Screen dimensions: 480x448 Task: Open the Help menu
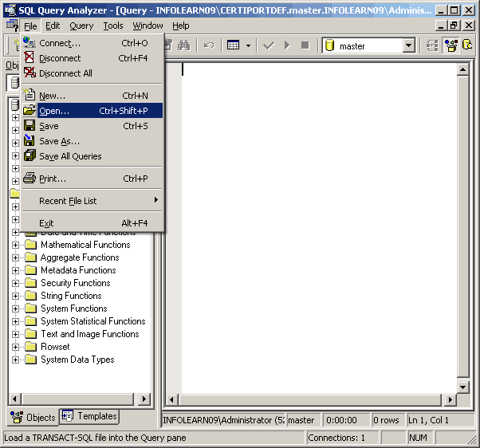[x=181, y=26]
